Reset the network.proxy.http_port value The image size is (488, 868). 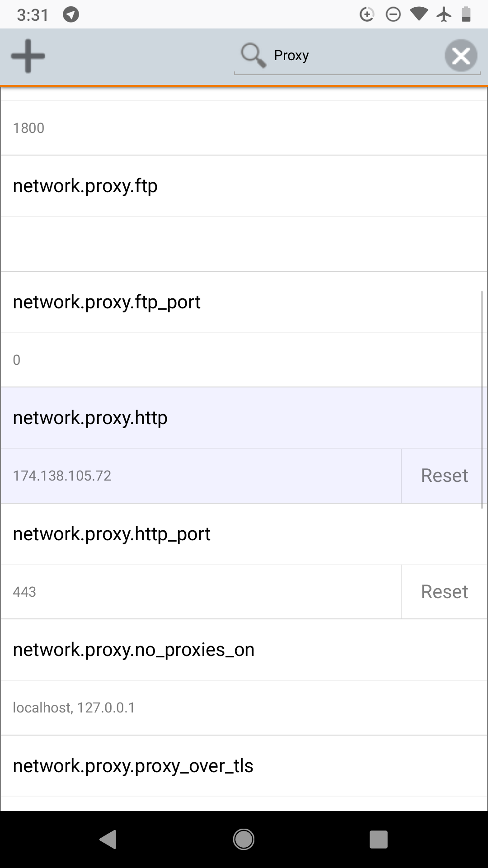[x=444, y=592]
